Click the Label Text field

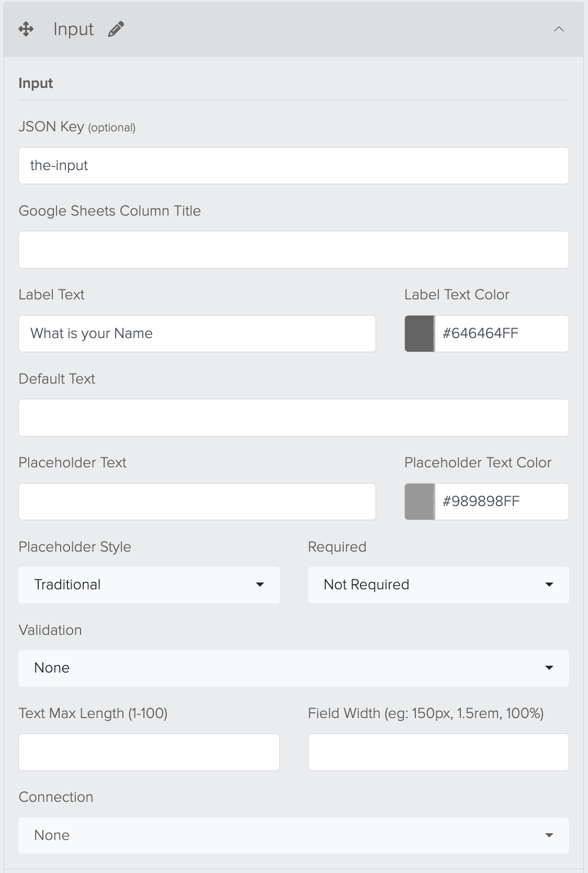(x=197, y=333)
